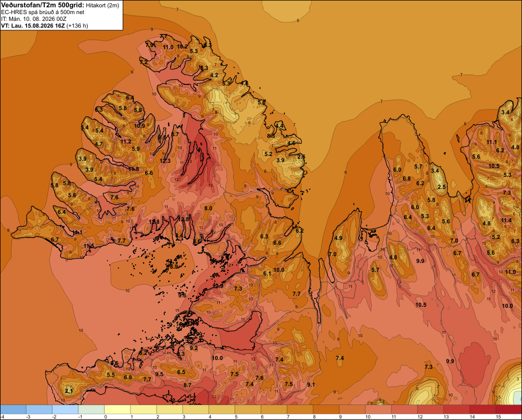
Task: Click the darkest blue legend swatch
Action: (14, 410)
